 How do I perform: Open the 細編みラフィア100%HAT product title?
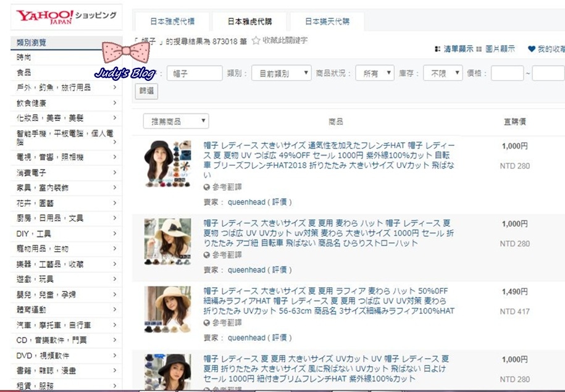point(329,301)
